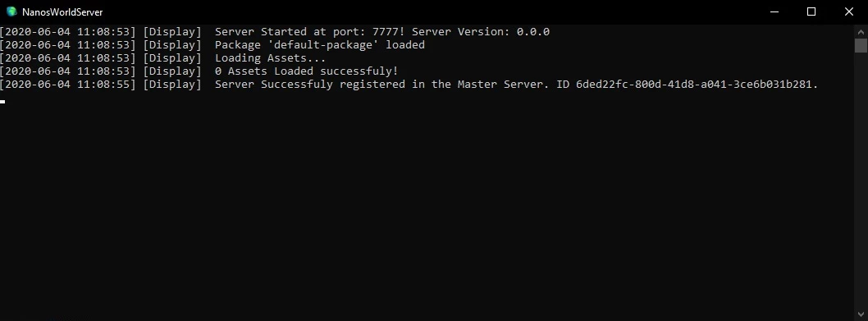
Task: Click the server ID 6ded22fc text
Action: tap(697, 85)
